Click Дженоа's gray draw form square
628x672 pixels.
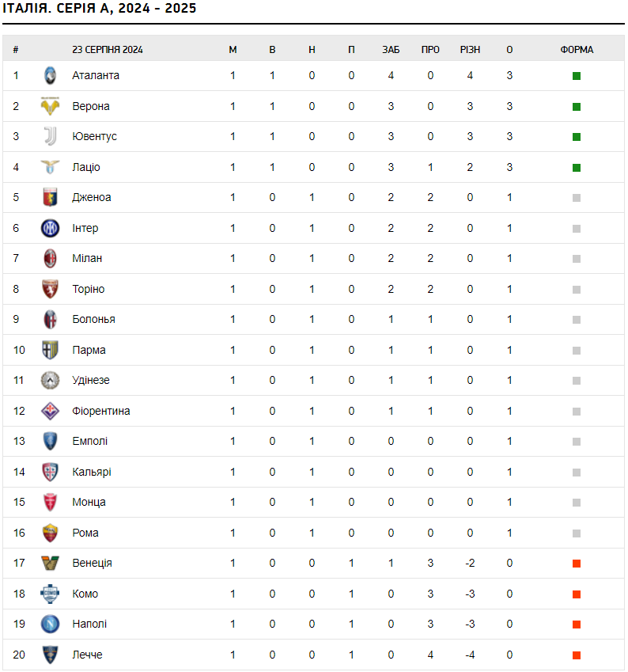coord(577,198)
